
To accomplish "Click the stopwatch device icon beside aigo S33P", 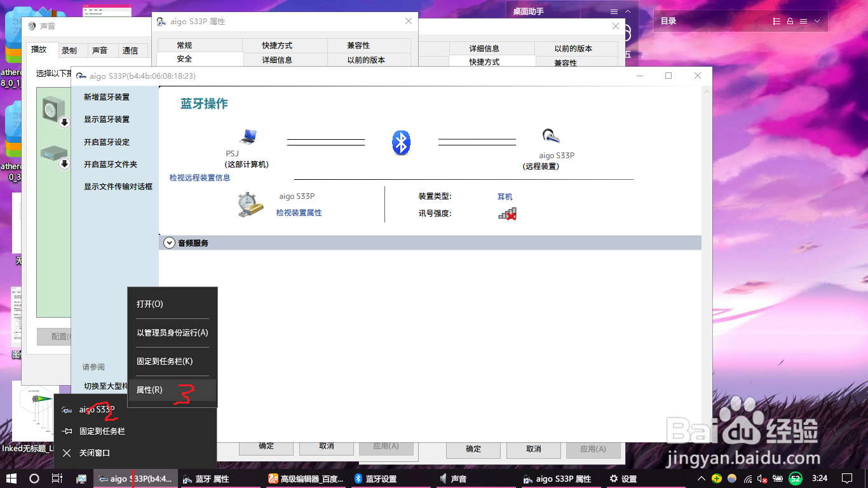I will point(250,205).
